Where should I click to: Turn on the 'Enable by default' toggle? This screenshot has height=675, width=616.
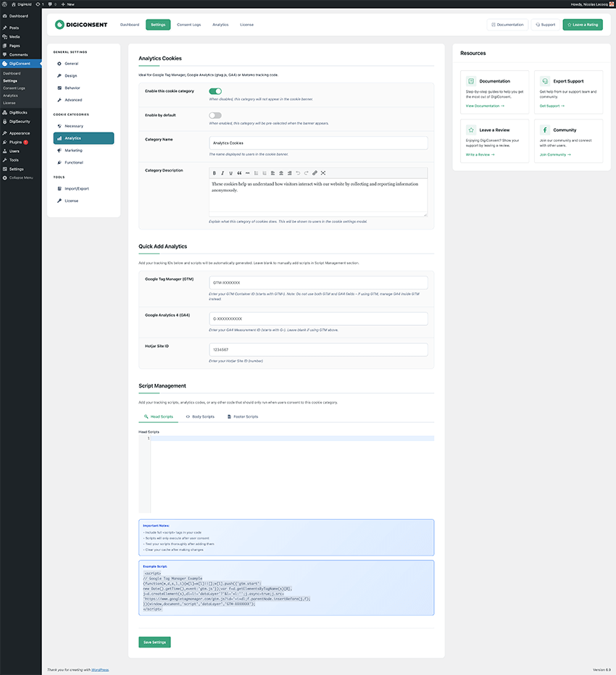(215, 115)
